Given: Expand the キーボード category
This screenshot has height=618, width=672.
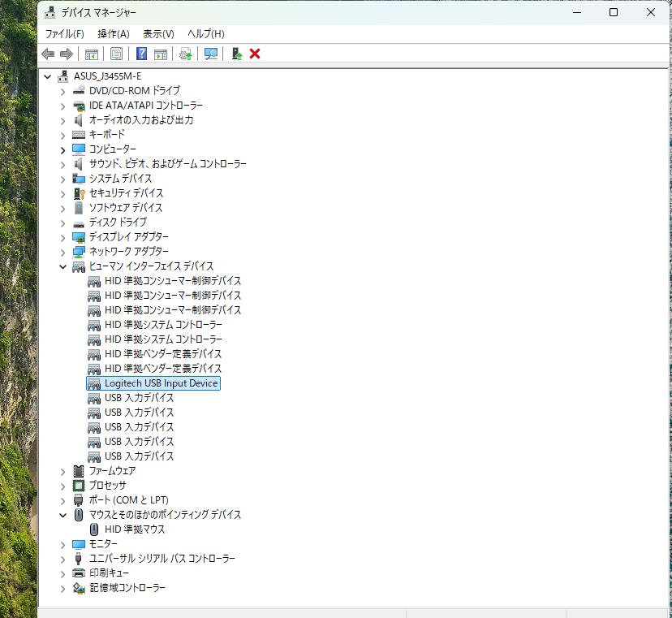Looking at the screenshot, I should click(63, 136).
